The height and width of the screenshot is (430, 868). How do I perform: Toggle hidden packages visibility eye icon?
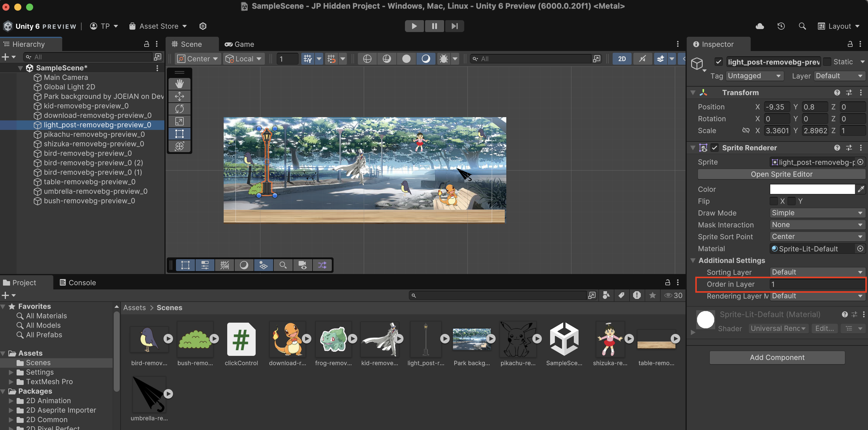point(673,295)
